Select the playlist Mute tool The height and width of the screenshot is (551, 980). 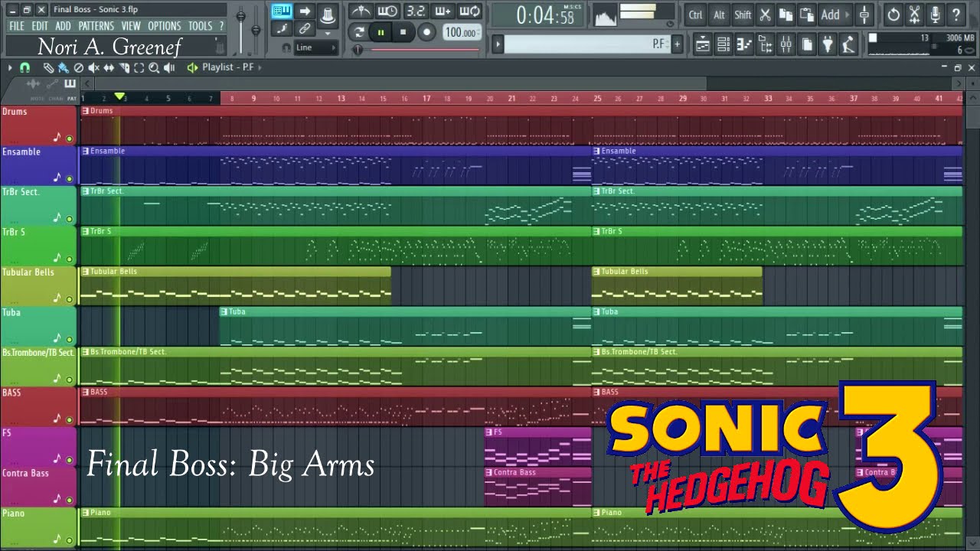pyautogui.click(x=93, y=67)
